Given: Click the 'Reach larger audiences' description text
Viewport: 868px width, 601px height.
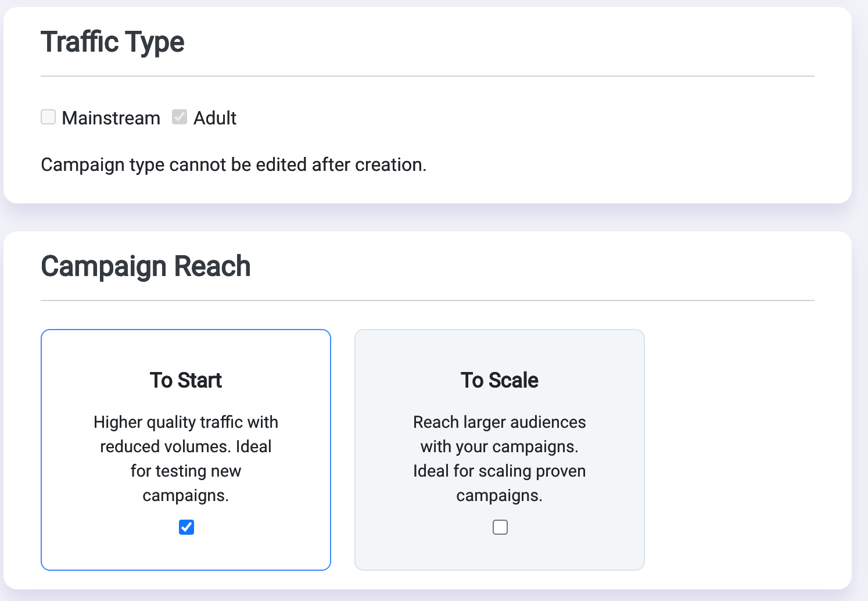Looking at the screenshot, I should [500, 459].
